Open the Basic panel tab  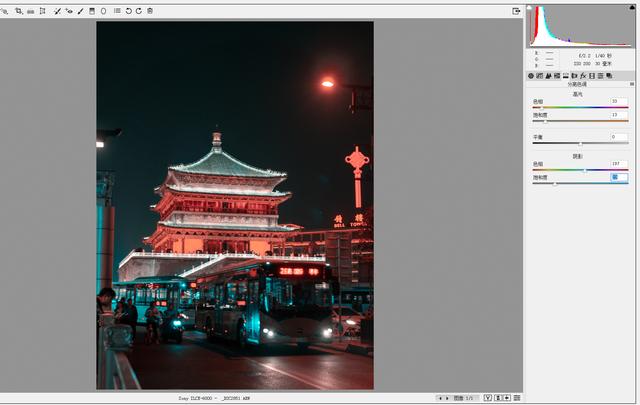click(531, 76)
